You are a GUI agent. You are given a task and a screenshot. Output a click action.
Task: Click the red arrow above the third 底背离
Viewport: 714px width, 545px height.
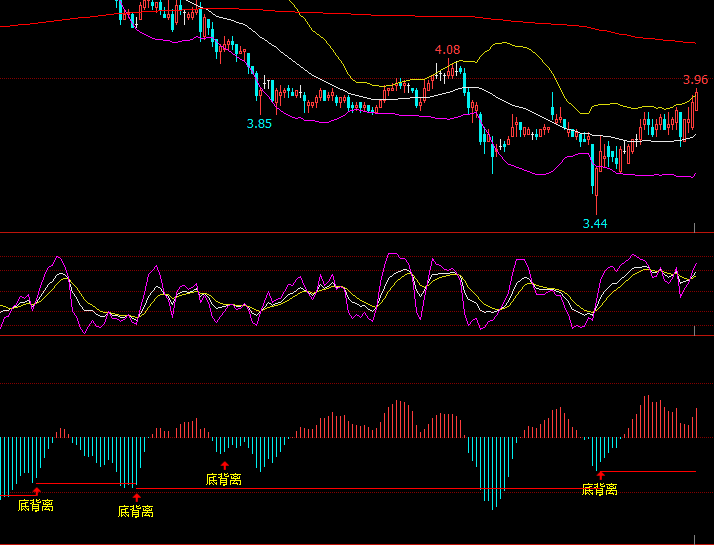(224, 465)
